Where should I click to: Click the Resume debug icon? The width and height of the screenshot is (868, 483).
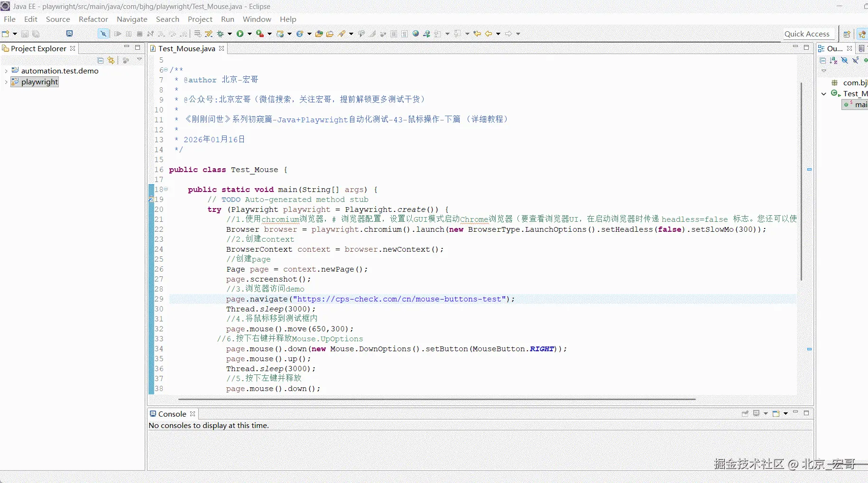pyautogui.click(x=118, y=34)
